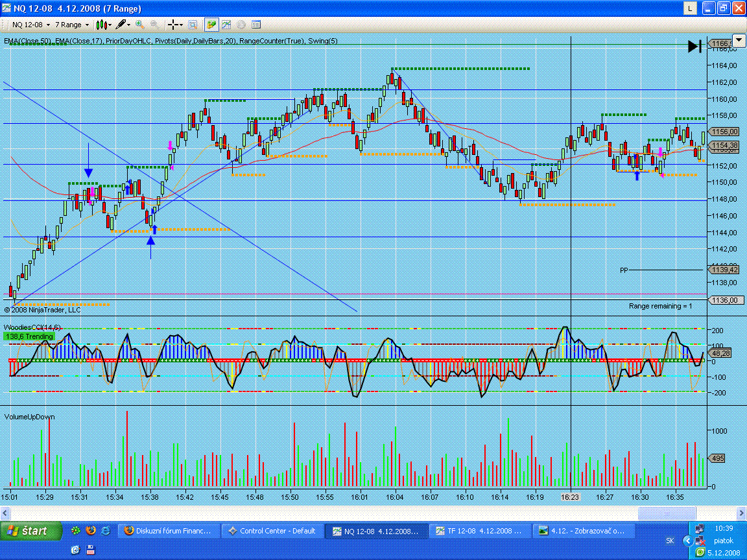Click the indicator list label at chart top

click(x=171, y=41)
